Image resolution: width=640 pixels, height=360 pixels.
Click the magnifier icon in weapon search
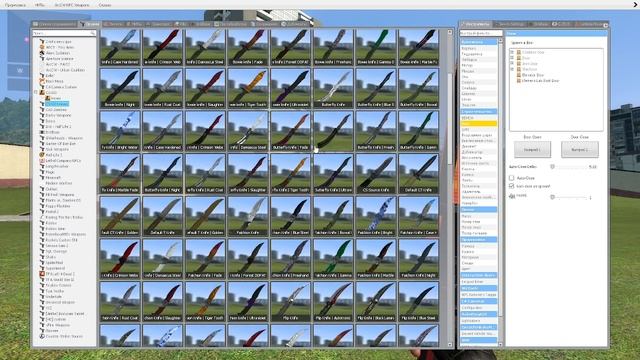93,33
